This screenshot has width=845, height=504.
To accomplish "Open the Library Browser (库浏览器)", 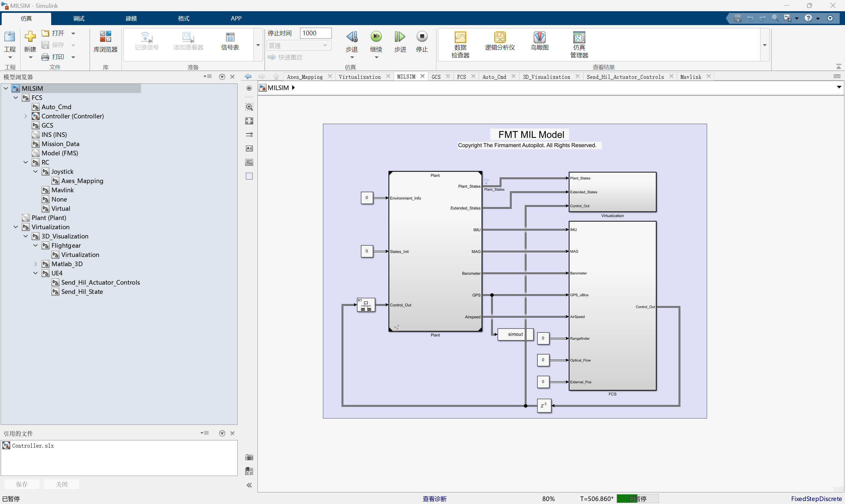I will coord(105,42).
